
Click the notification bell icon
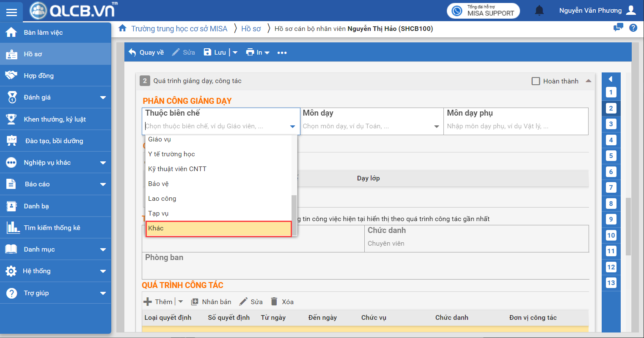click(539, 11)
